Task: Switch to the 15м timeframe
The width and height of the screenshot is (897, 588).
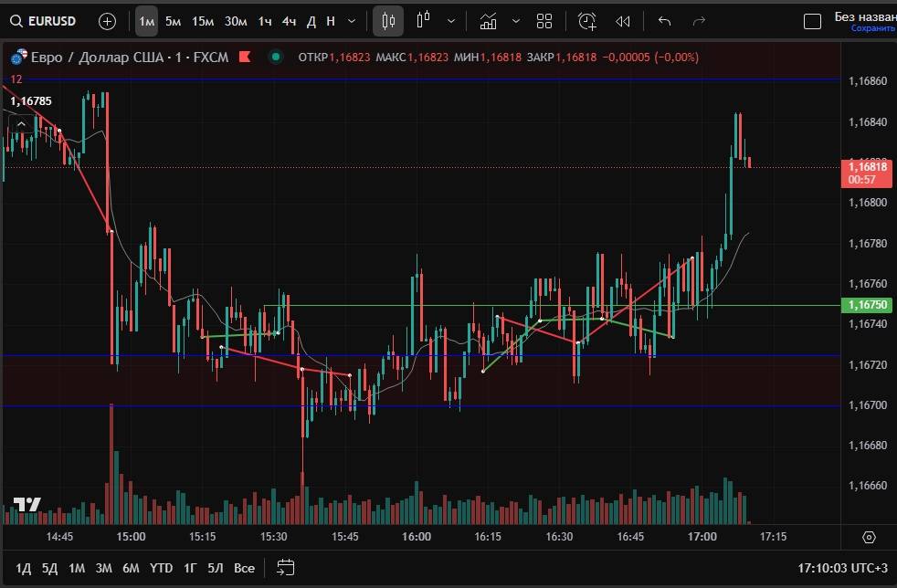Action: [203, 21]
